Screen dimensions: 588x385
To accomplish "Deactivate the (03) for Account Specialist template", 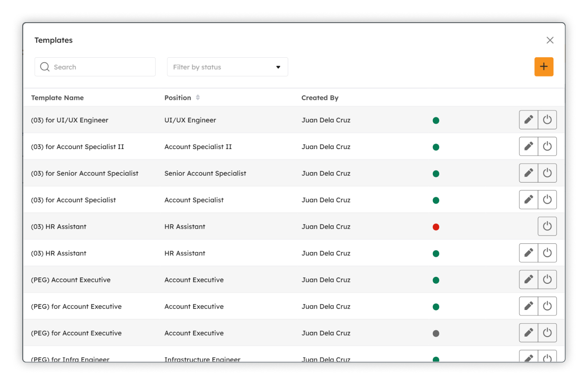I will click(x=547, y=199).
